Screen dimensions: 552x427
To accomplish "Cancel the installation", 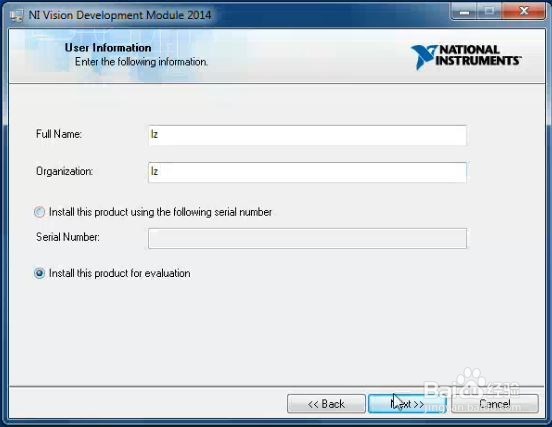I will [x=495, y=404].
